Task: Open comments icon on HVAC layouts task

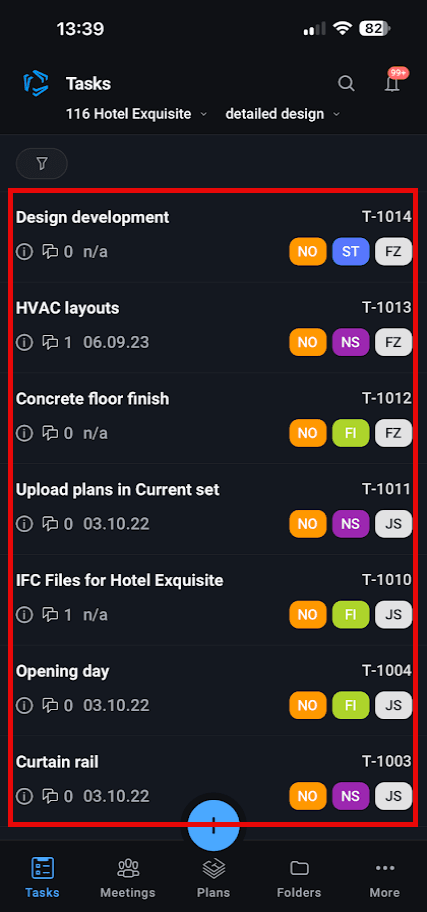Action: 51,343
